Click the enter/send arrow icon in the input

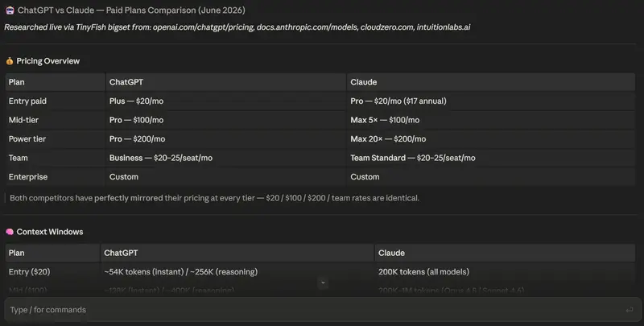(x=629, y=310)
